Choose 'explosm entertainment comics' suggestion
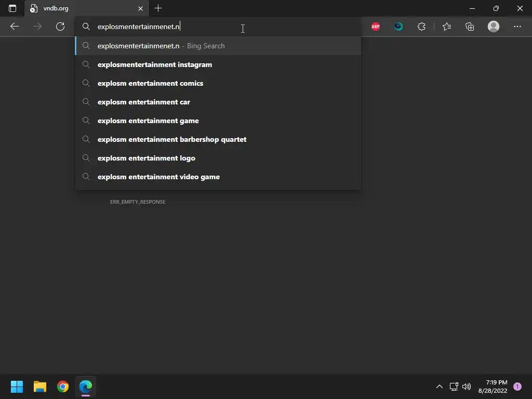This screenshot has width=532, height=399. point(218,83)
